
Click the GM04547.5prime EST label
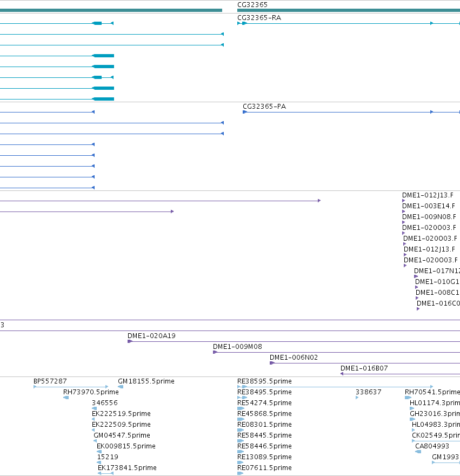122,435
